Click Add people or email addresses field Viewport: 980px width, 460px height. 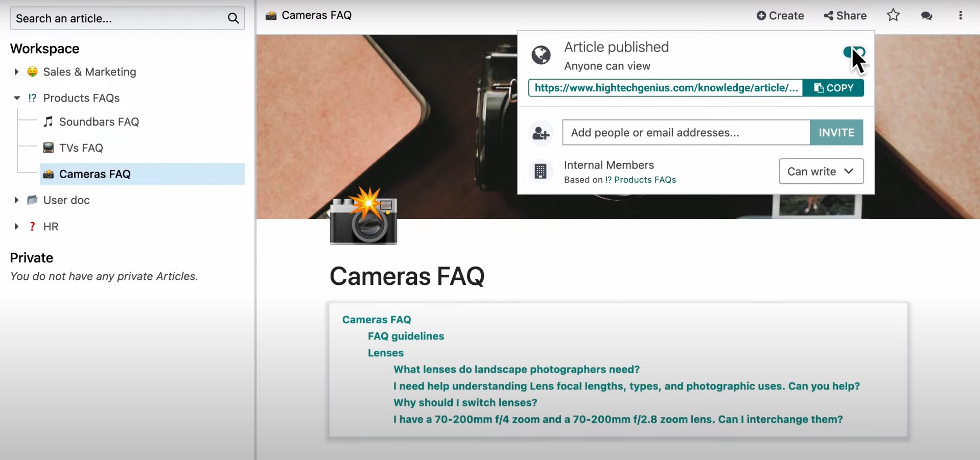coord(686,133)
